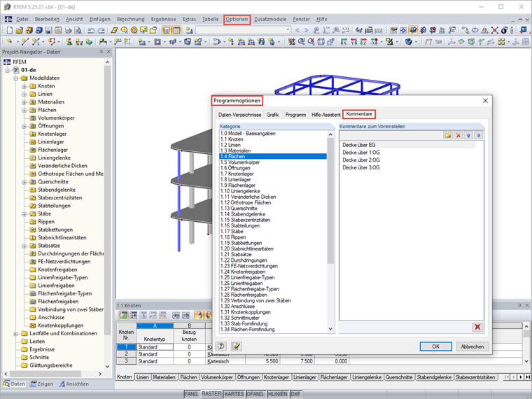Select comment Decke über EG

pos(358,145)
